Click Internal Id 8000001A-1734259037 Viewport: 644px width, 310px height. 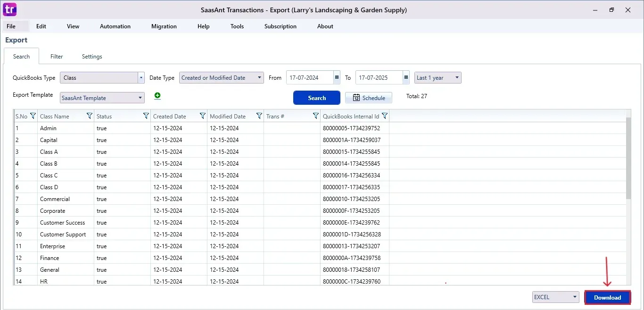(352, 140)
